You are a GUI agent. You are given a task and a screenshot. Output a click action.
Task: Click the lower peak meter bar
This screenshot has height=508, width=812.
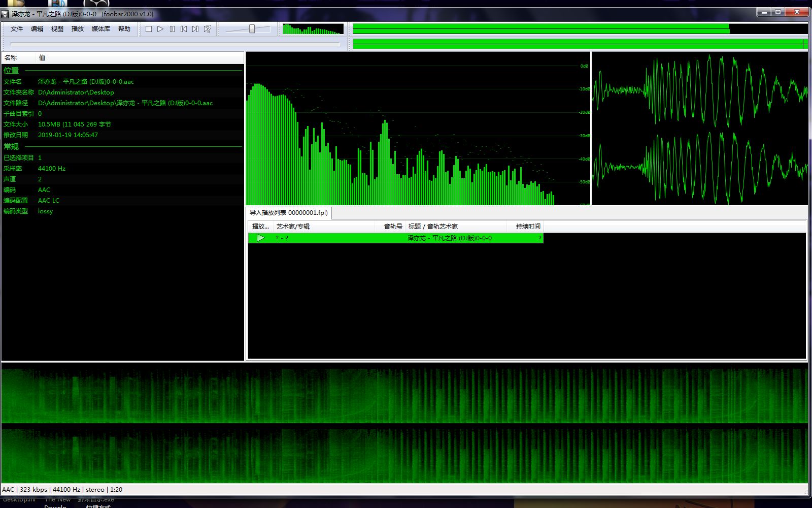580,44
